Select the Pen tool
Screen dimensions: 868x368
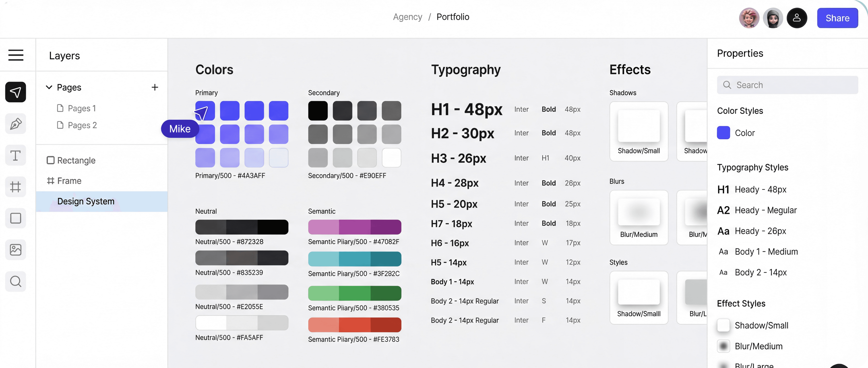tap(15, 124)
